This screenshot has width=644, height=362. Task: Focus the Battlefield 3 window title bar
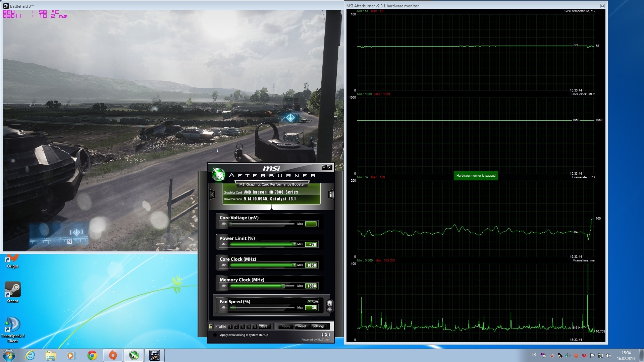pyautogui.click(x=173, y=6)
